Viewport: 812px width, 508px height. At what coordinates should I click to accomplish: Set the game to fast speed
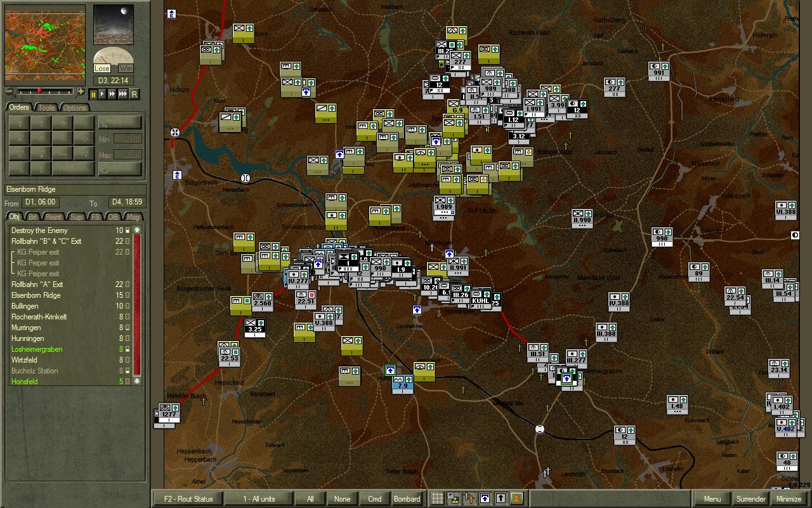(112, 94)
